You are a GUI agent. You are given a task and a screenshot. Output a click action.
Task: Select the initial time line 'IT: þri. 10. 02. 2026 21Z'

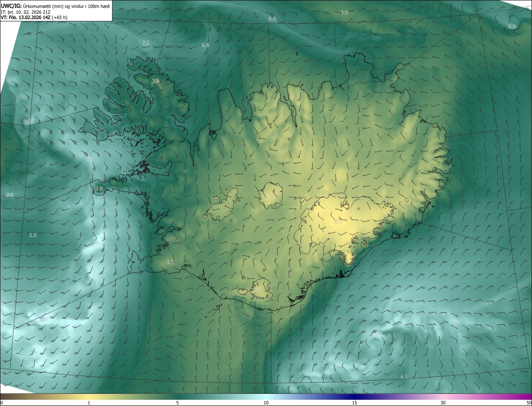click(x=26, y=12)
